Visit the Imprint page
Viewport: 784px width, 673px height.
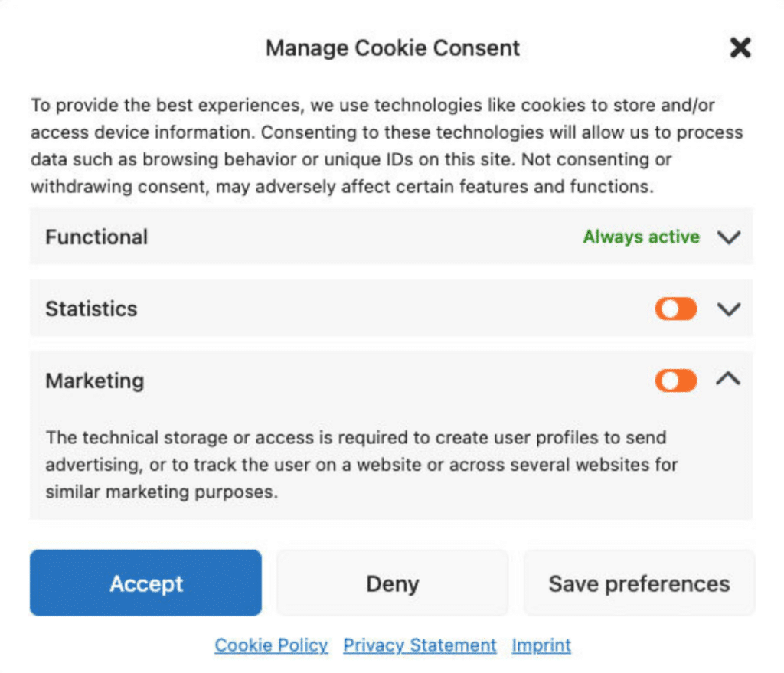541,645
